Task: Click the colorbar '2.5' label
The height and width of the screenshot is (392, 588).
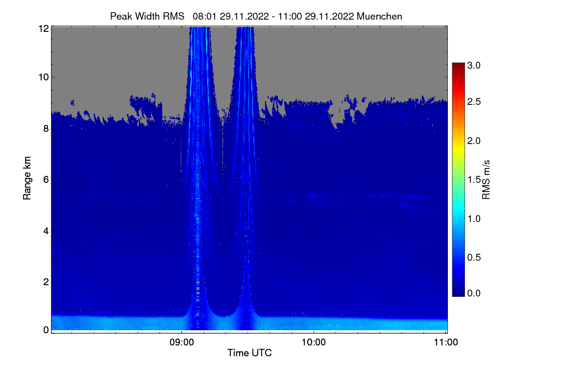Action: click(474, 102)
